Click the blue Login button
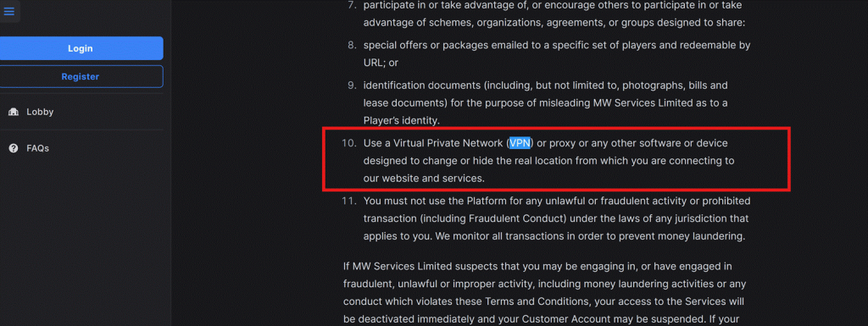 point(81,48)
